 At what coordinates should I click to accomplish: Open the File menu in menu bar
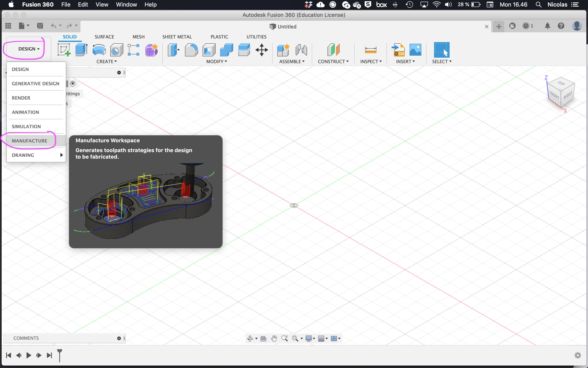pyautogui.click(x=66, y=5)
